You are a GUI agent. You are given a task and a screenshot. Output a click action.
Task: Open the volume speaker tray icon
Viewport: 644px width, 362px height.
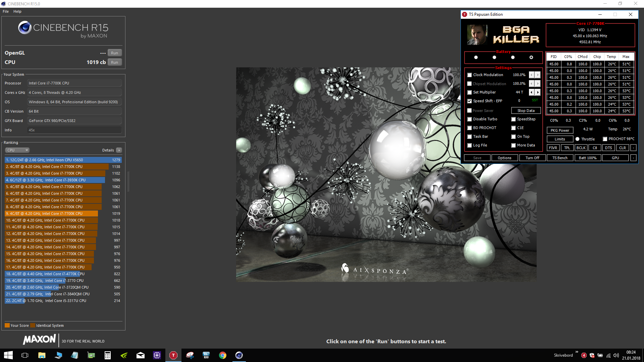click(x=616, y=355)
